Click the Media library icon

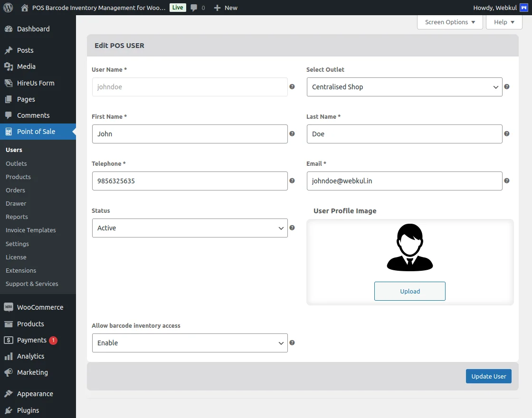[9, 66]
